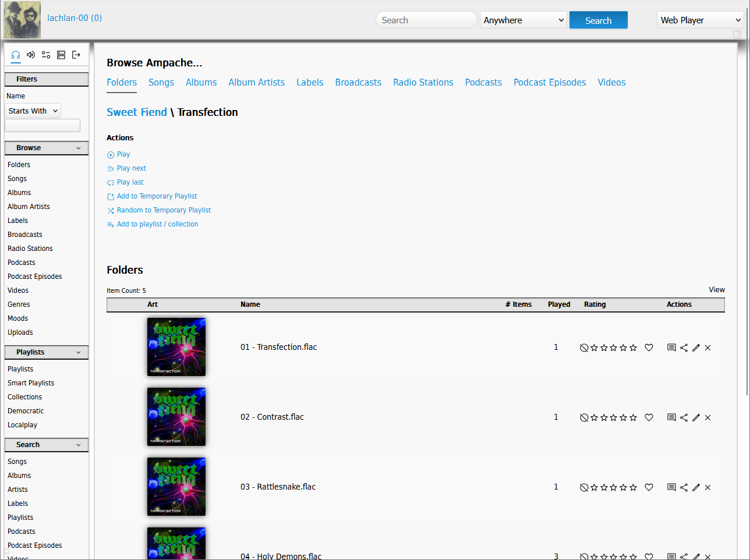Edit 03 - Rattlesnake.flac with the pencil icon
The width and height of the screenshot is (750, 560).
(696, 487)
